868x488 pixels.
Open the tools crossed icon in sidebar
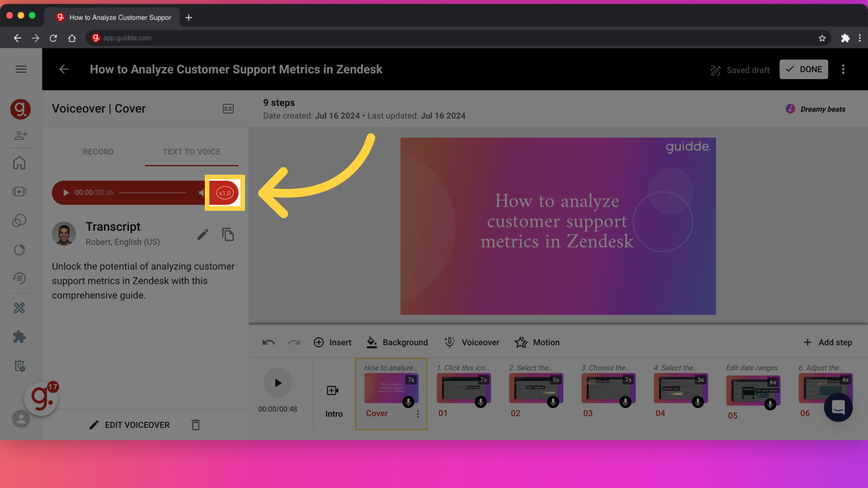tap(19, 308)
